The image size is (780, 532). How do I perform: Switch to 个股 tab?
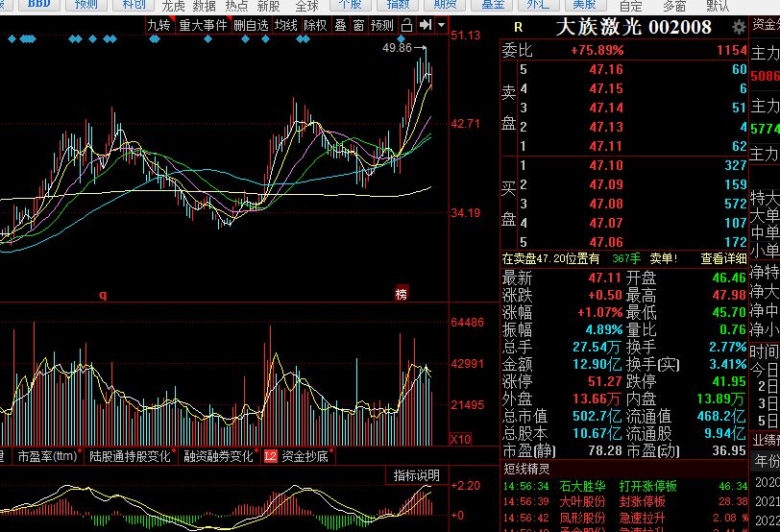click(351, 5)
